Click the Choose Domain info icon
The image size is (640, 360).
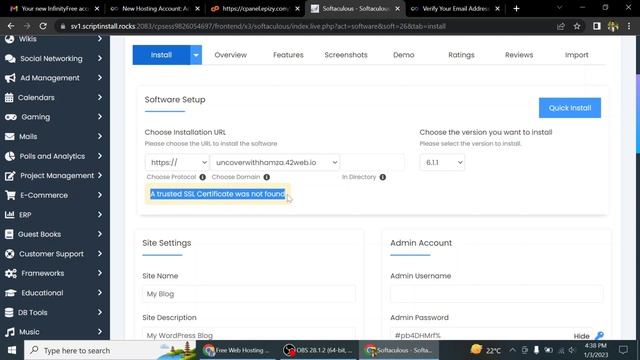coord(267,177)
